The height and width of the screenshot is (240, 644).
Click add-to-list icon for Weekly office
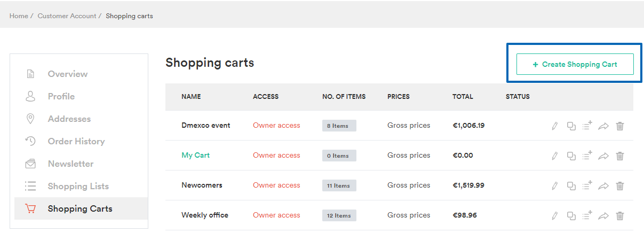(587, 215)
